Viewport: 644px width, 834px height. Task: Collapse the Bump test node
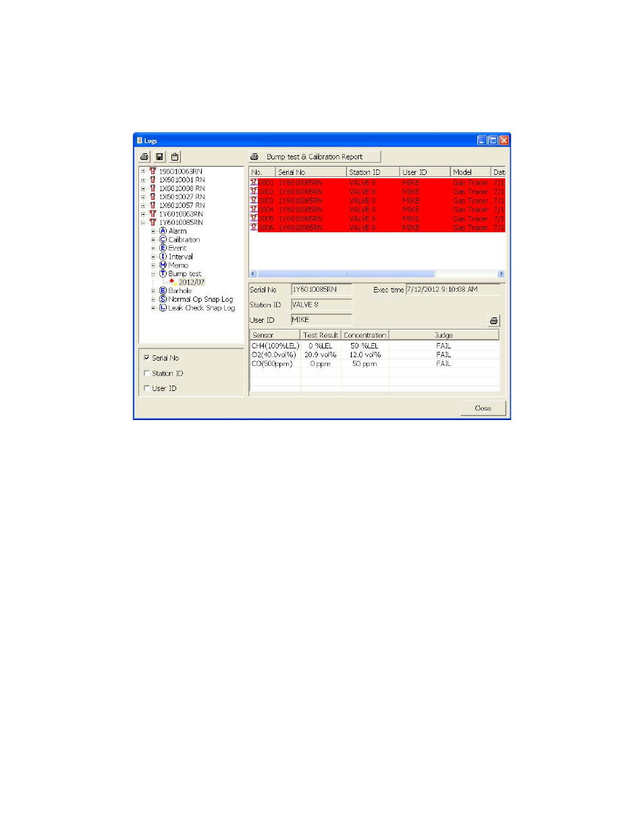(x=153, y=273)
